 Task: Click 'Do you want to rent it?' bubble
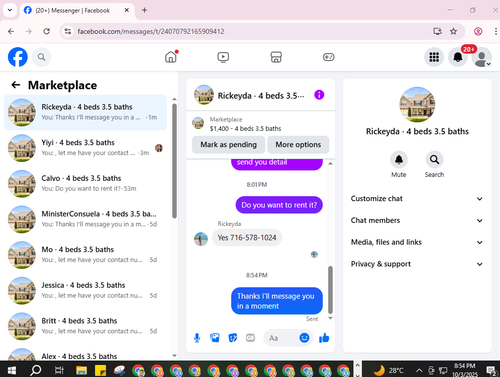[x=279, y=205]
